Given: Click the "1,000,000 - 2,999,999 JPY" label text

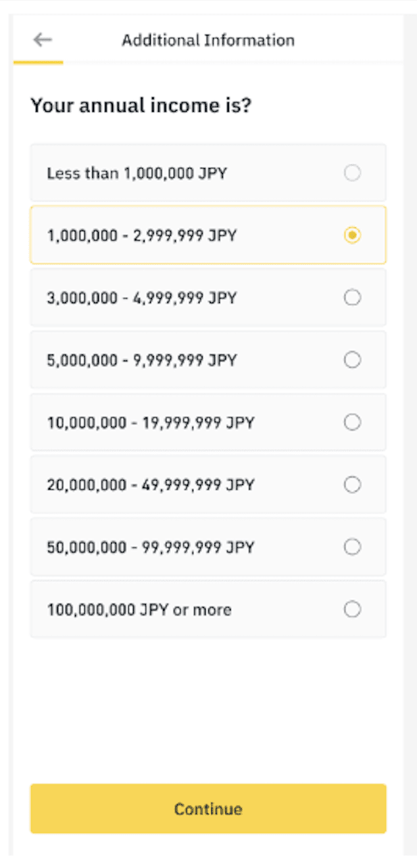Looking at the screenshot, I should pos(141,235).
